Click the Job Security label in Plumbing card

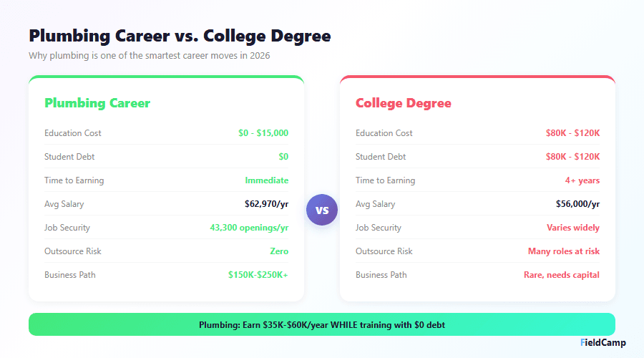tap(67, 228)
